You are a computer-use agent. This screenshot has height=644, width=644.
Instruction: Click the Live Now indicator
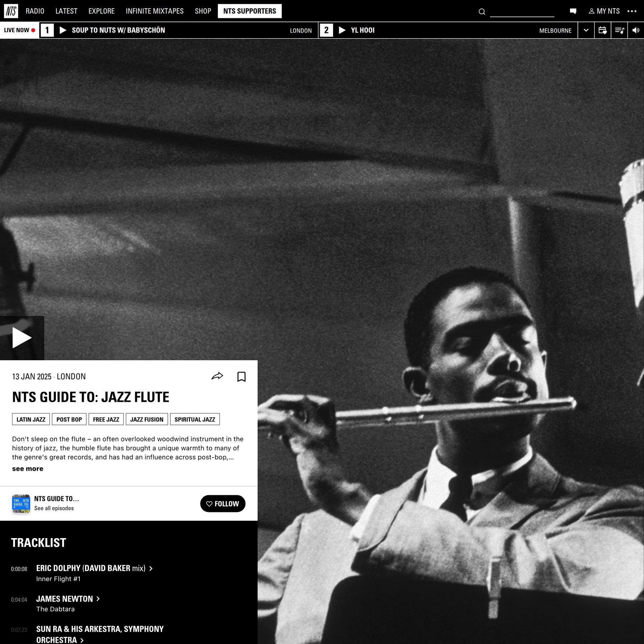20,30
